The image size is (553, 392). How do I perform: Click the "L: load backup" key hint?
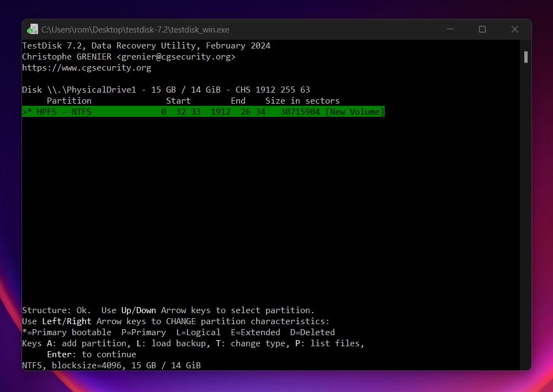(173, 343)
